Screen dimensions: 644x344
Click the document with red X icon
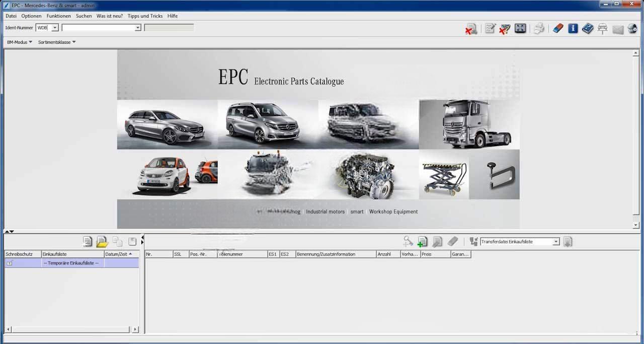pyautogui.click(x=471, y=29)
